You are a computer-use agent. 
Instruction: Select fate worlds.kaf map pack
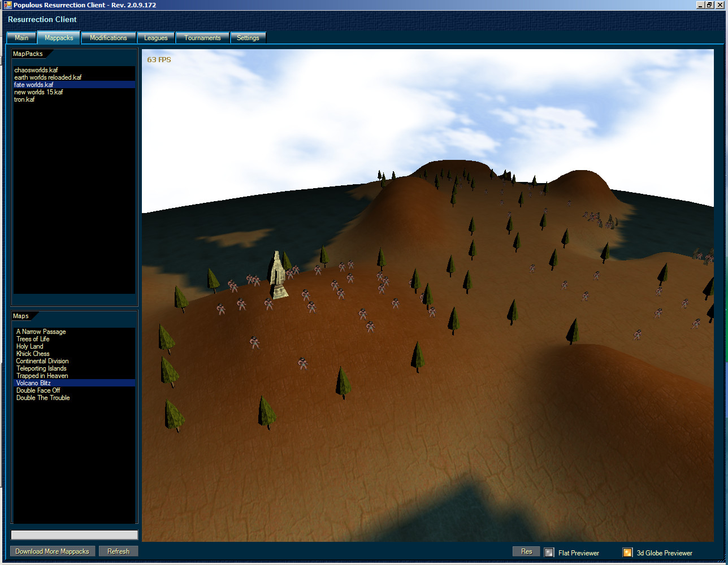click(74, 85)
